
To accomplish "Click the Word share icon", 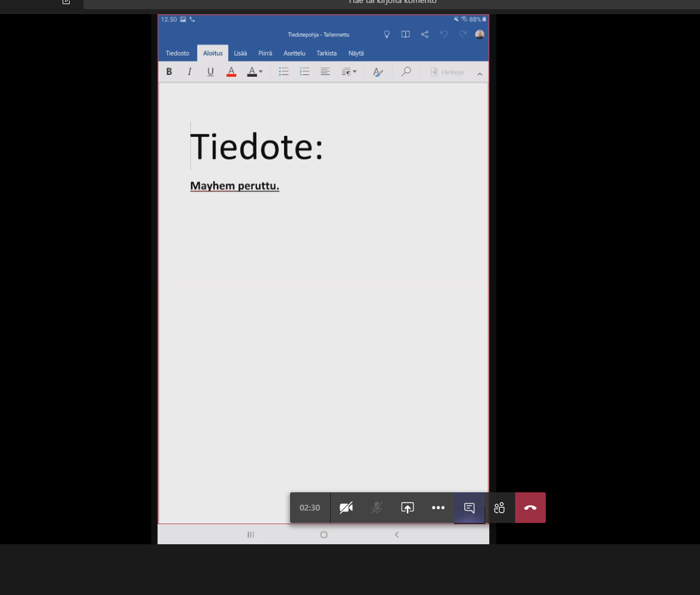I will (425, 34).
